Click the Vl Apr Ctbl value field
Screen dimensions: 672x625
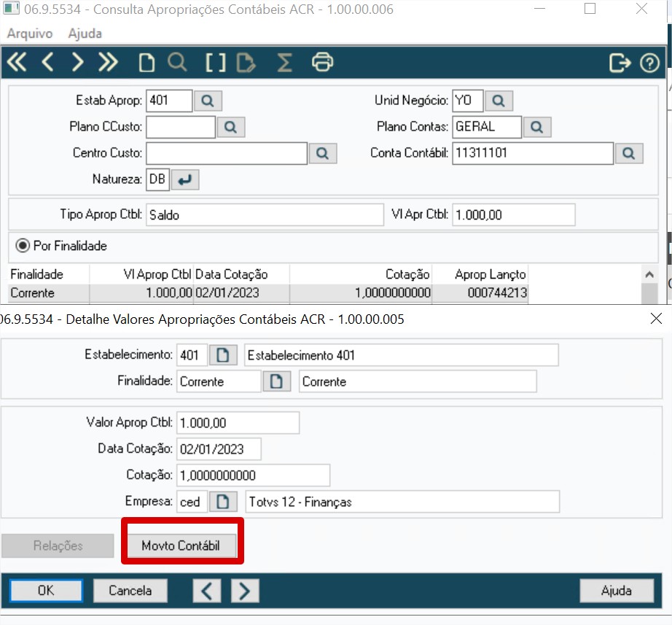point(513,215)
